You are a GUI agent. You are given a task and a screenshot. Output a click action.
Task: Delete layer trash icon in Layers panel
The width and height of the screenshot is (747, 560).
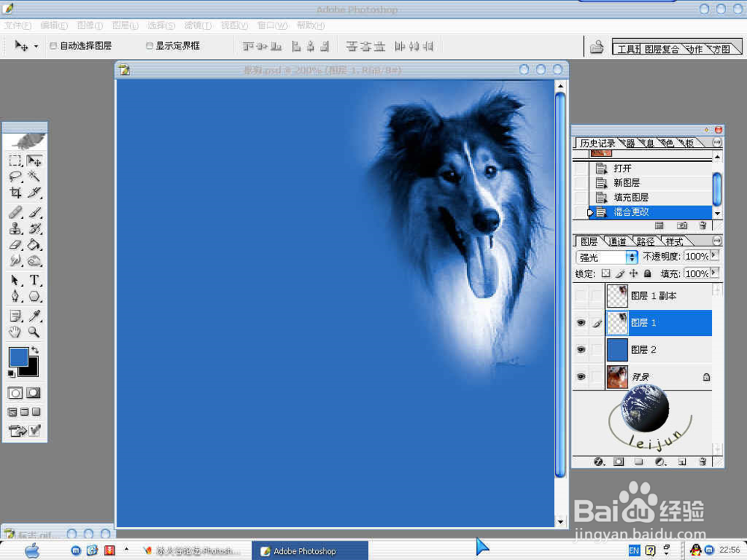(702, 461)
